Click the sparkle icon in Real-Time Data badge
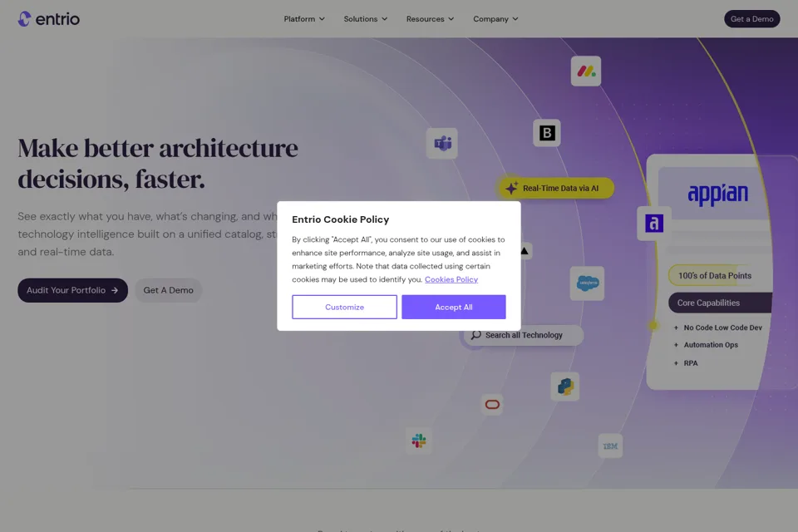Viewport: 798px width, 532px height. pos(511,188)
